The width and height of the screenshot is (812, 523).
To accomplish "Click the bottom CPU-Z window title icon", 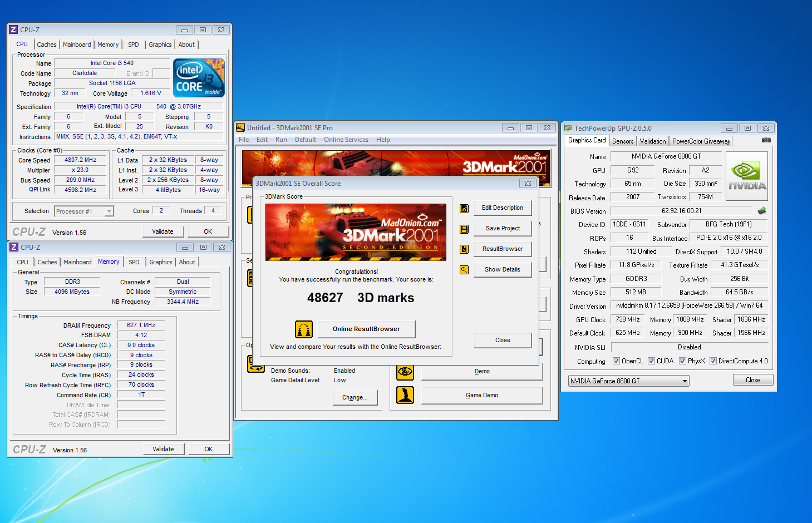I will pos(14,247).
